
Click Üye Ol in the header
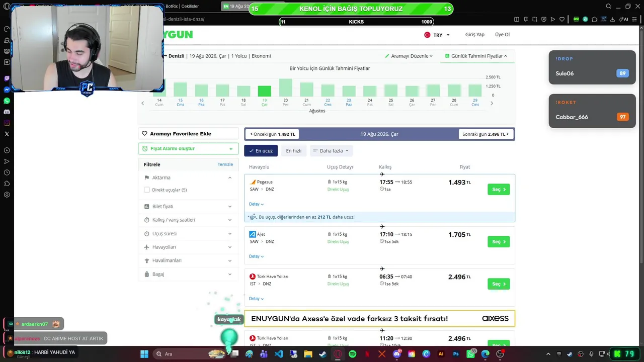click(502, 35)
